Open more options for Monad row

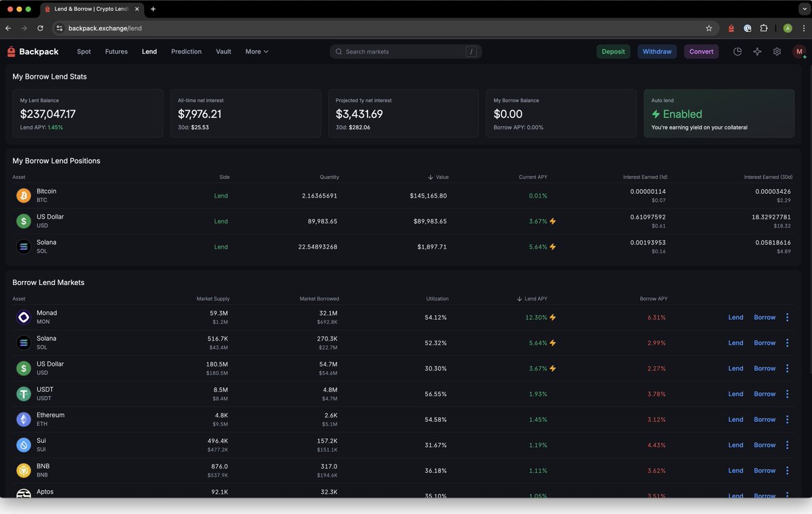[x=787, y=317]
